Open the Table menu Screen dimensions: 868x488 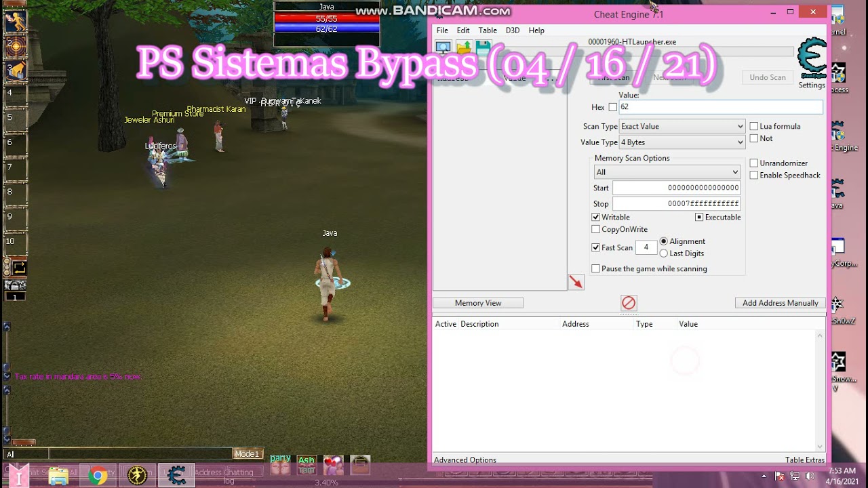(x=488, y=30)
